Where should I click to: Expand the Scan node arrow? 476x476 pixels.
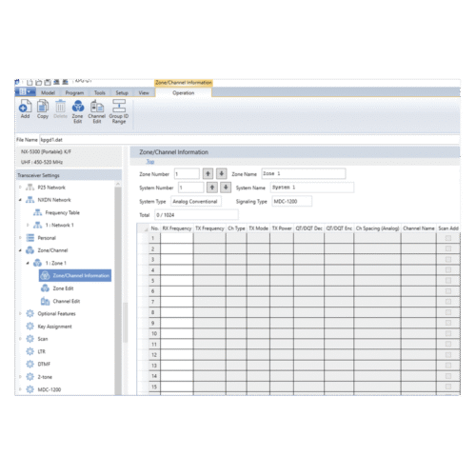[20, 339]
